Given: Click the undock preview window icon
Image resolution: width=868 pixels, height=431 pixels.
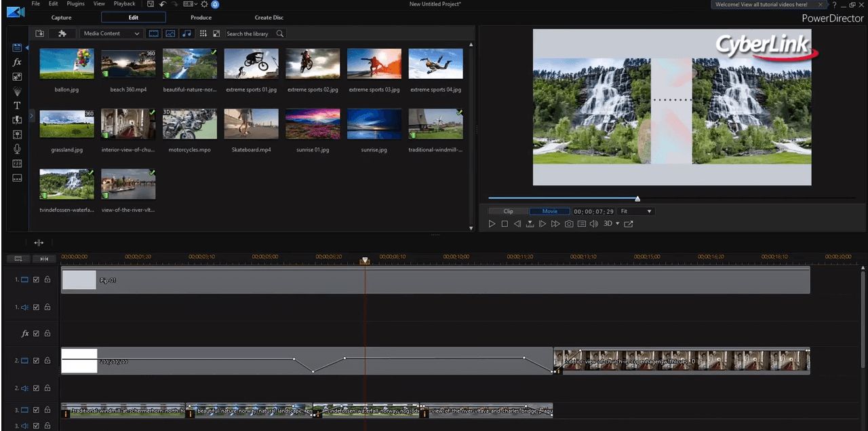Looking at the screenshot, I should [629, 223].
